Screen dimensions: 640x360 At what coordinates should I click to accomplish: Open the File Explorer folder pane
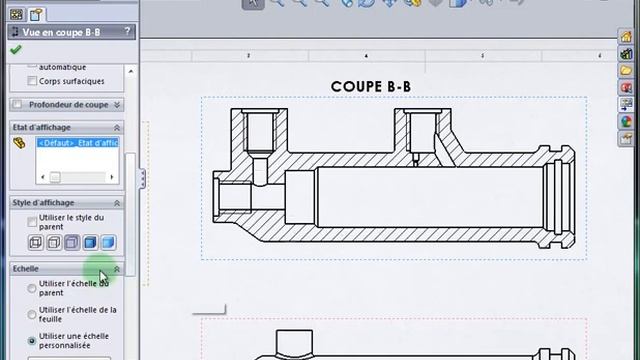coord(626,70)
